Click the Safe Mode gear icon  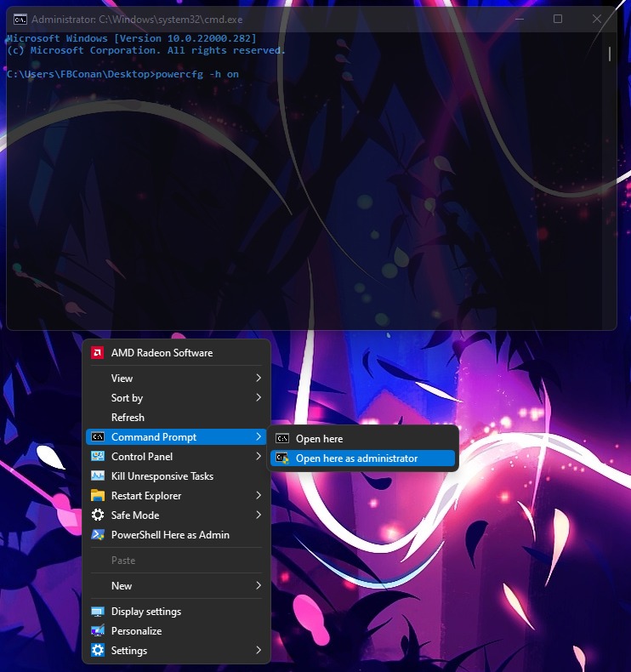point(98,515)
